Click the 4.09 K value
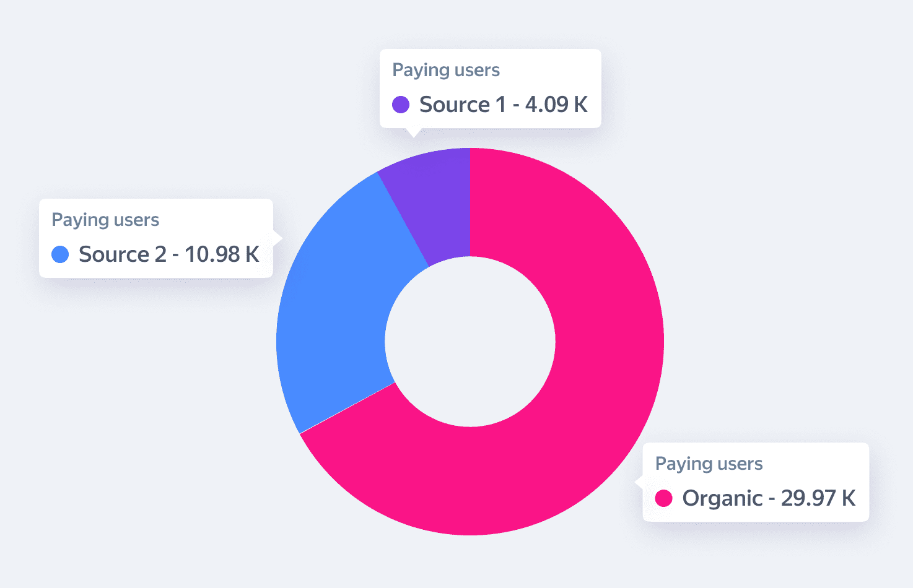The height and width of the screenshot is (588, 913). click(556, 105)
